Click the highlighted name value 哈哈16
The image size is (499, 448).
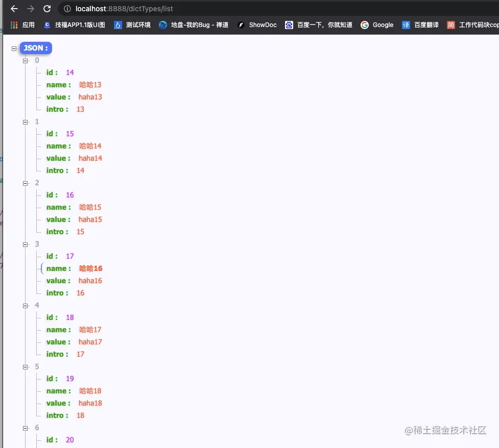[91, 268]
